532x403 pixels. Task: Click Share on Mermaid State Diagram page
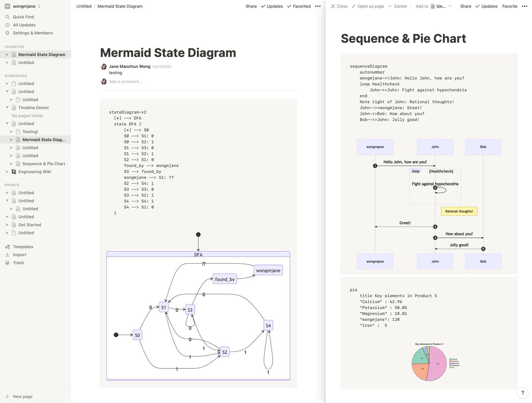(251, 6)
